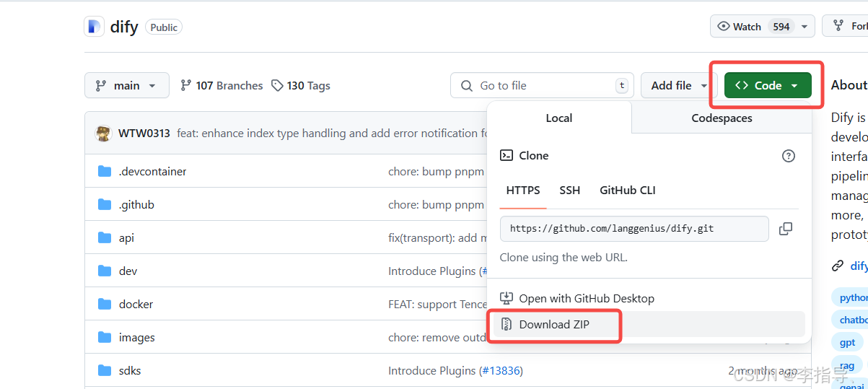Click the folder icon beside .github

(x=105, y=204)
